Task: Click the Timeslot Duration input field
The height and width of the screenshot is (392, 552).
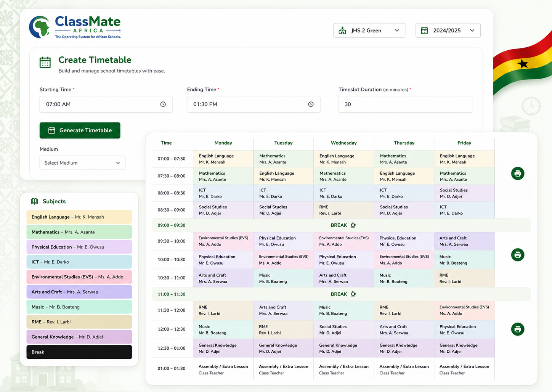Action: click(405, 104)
